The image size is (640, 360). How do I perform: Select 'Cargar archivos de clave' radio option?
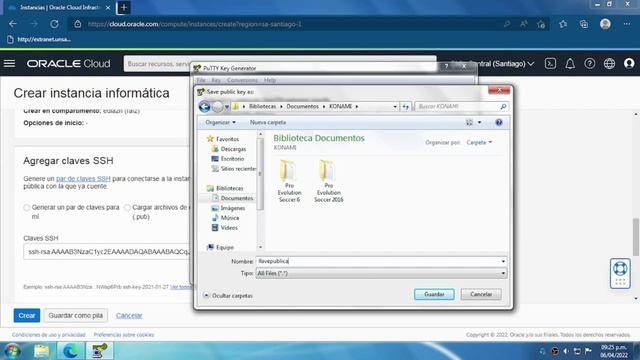pyautogui.click(x=127, y=208)
